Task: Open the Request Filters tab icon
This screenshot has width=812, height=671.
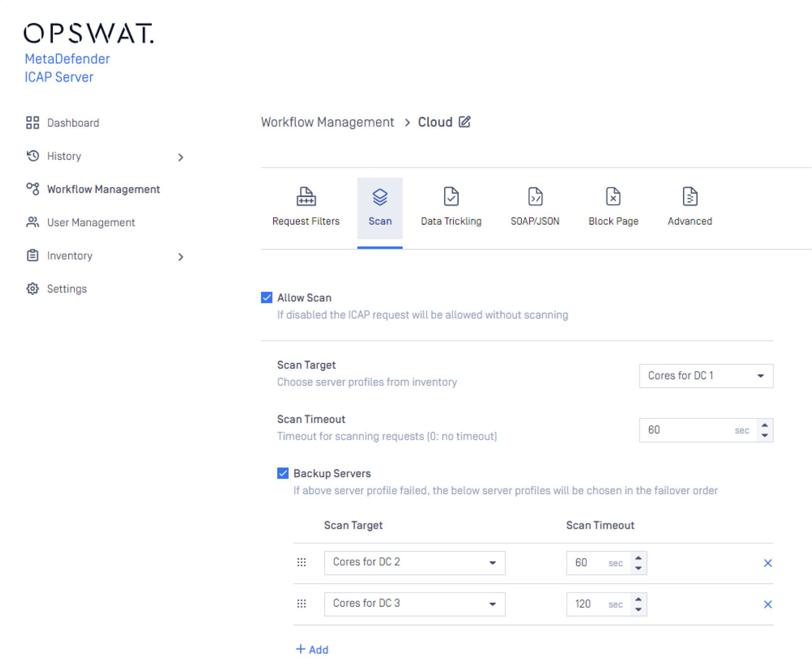Action: pos(306,196)
